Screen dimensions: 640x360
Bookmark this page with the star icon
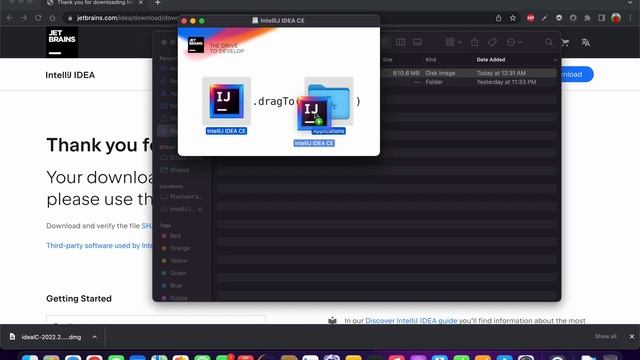point(513,18)
